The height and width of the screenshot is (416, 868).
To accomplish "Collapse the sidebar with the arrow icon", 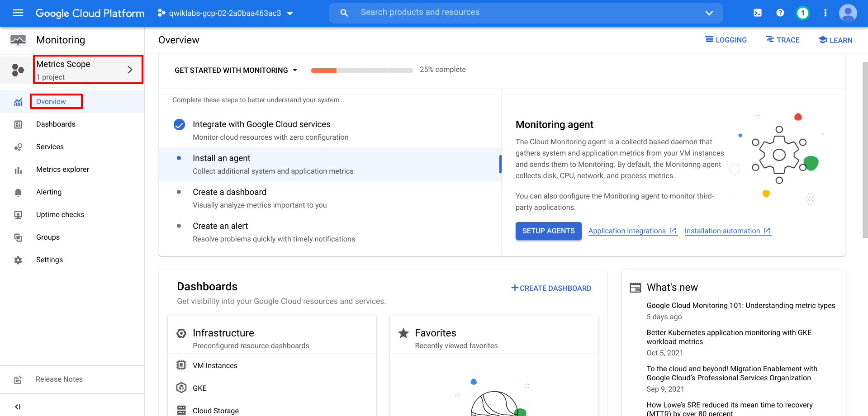I will pos(18,407).
